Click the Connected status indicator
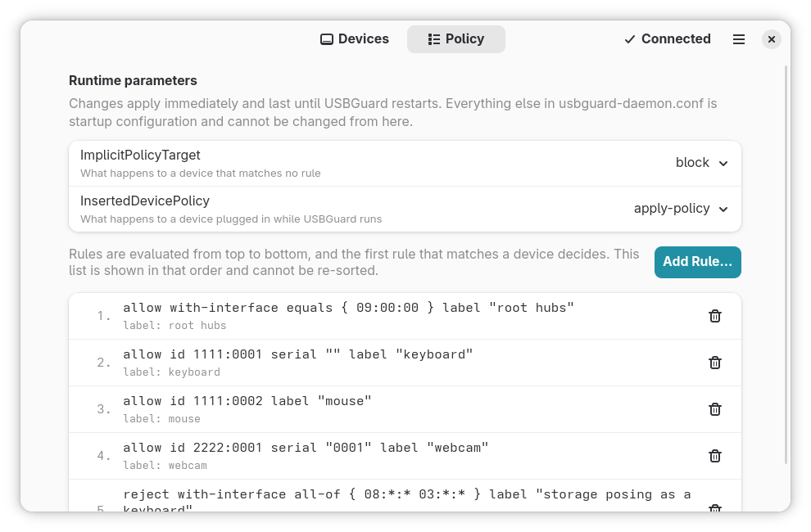The width and height of the screenshot is (811, 532). [667, 39]
